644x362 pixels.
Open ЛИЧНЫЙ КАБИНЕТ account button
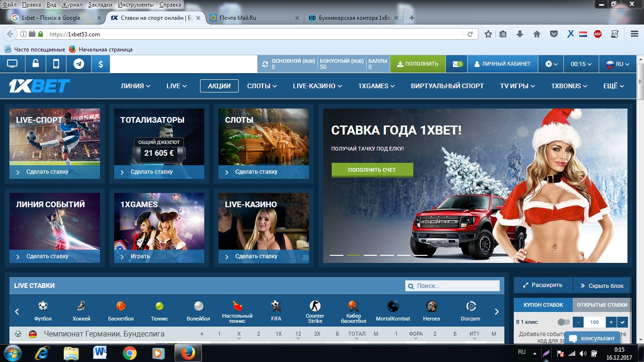502,64
